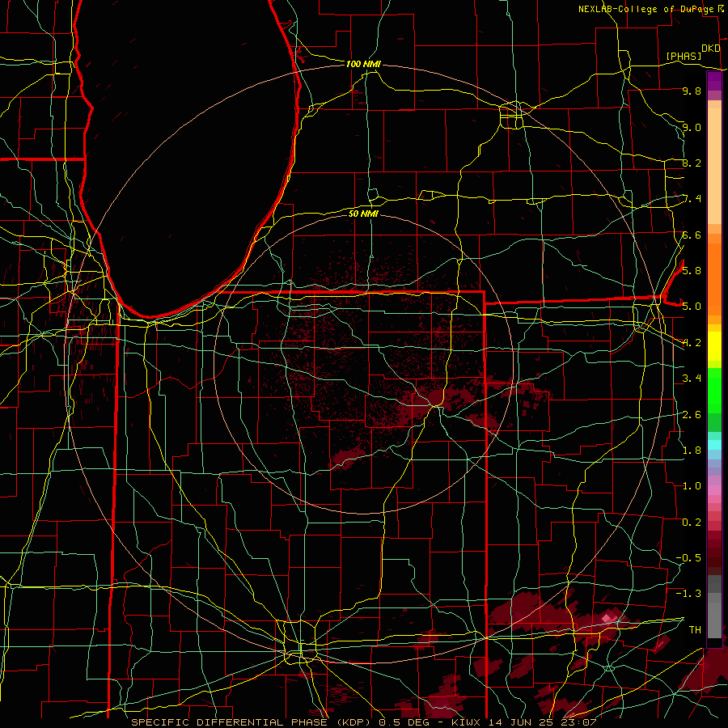Click the 1.8 scale value
The width and height of the screenshot is (728, 728).
pyautogui.click(x=692, y=451)
